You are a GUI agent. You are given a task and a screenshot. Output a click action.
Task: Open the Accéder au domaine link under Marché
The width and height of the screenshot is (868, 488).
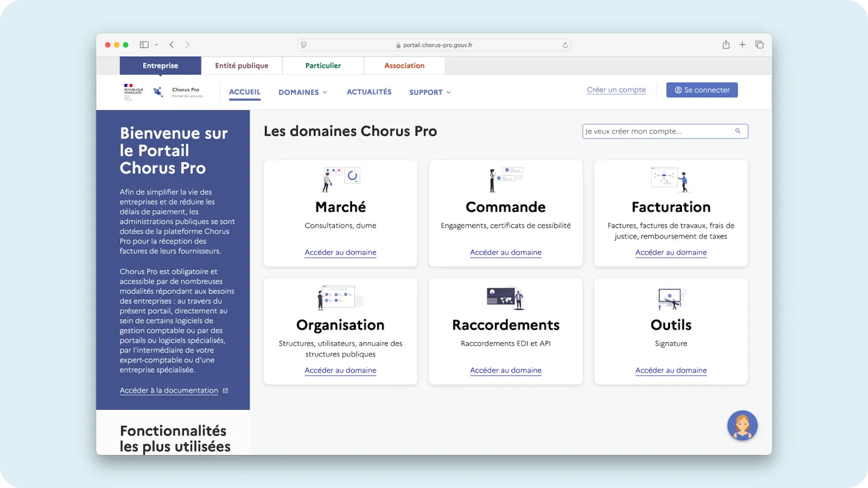pyautogui.click(x=341, y=253)
